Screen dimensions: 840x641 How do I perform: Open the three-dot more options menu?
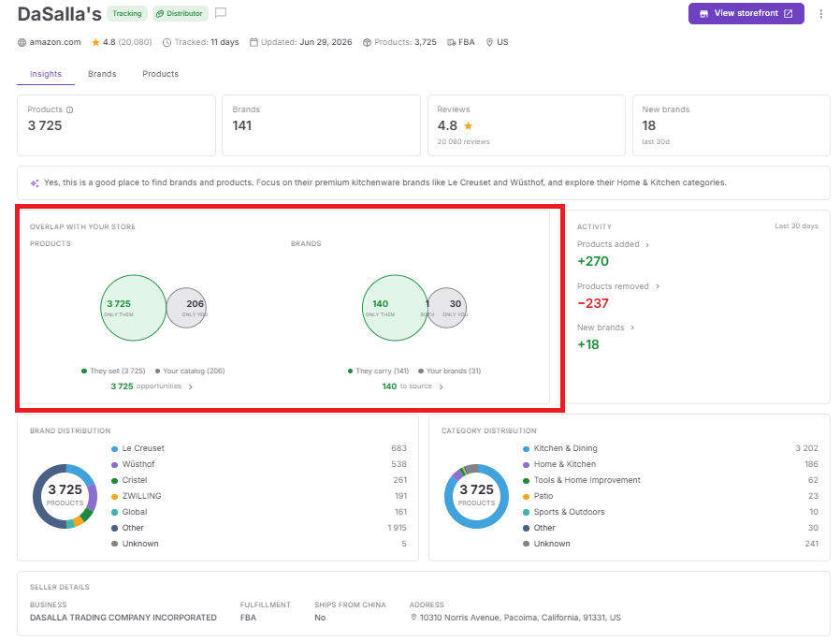point(820,14)
